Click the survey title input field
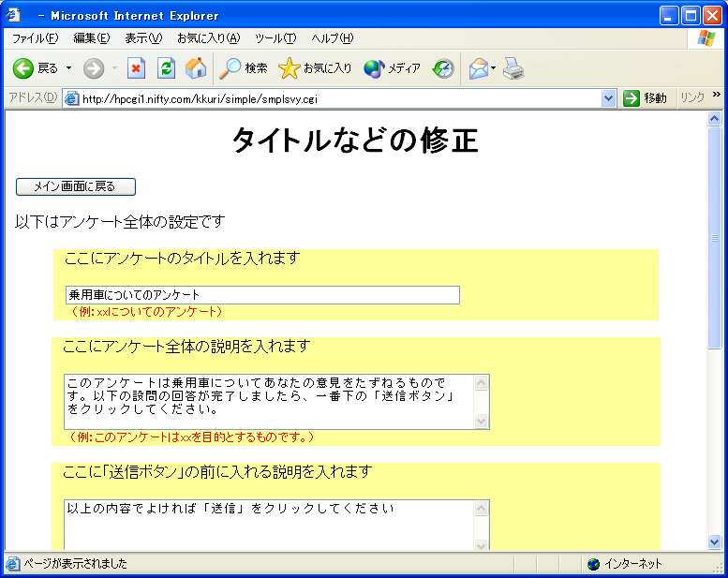Screen dimensions: 728x578 click(262, 295)
